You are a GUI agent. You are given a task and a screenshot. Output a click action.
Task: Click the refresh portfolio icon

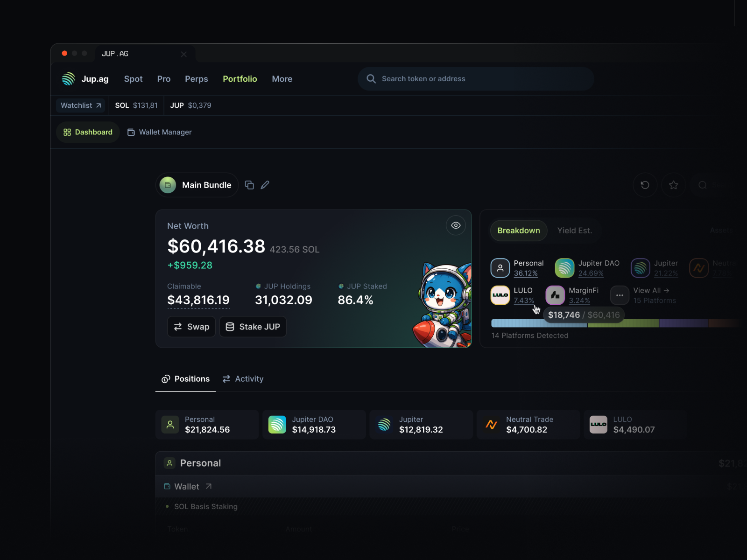pos(645,185)
